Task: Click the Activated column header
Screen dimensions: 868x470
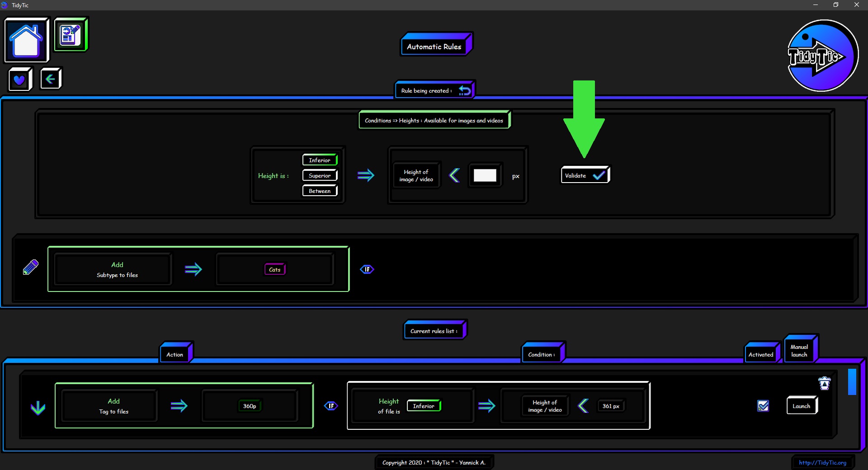Action: point(763,353)
